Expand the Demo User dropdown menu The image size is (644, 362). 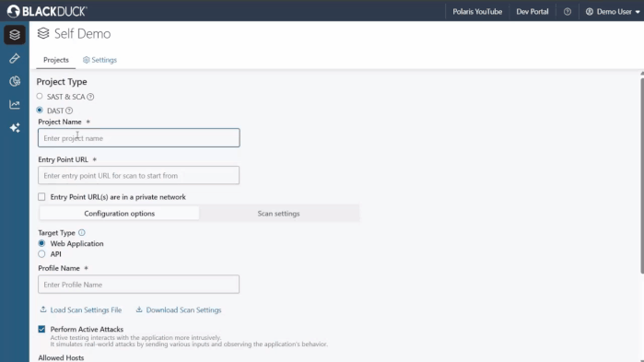pyautogui.click(x=613, y=11)
